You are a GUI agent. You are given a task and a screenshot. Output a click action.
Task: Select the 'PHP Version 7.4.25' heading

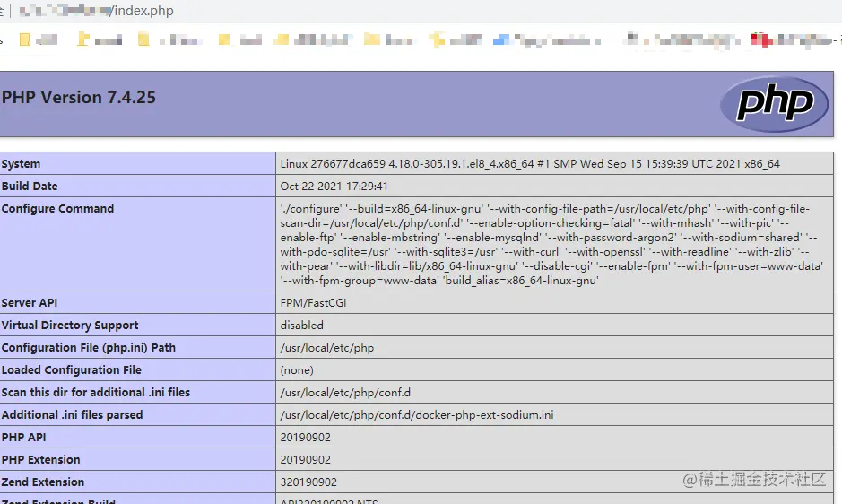(79, 97)
